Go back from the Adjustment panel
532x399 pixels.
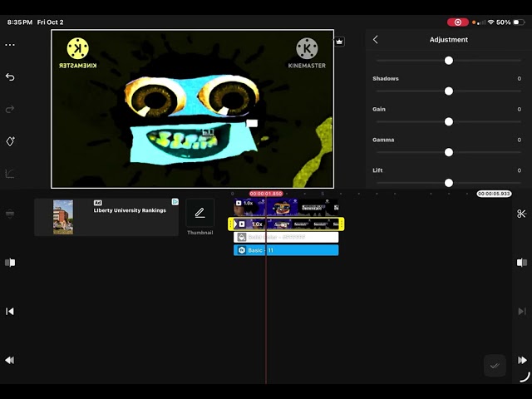pyautogui.click(x=376, y=40)
